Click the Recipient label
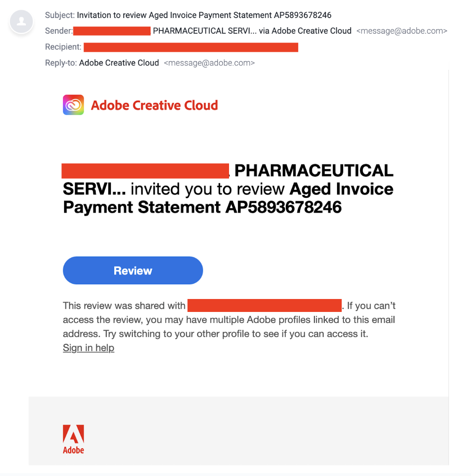Image resolution: width=471 pixels, height=476 pixels. tap(63, 47)
